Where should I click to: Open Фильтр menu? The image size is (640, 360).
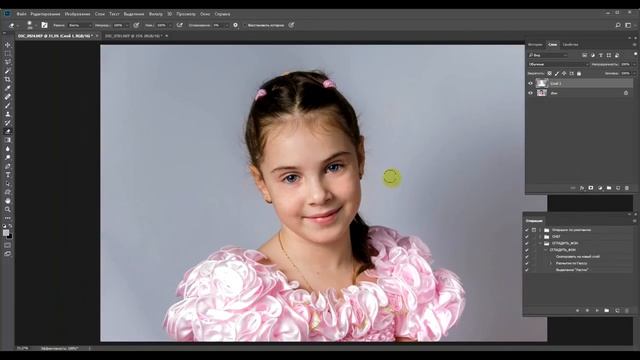pos(156,14)
